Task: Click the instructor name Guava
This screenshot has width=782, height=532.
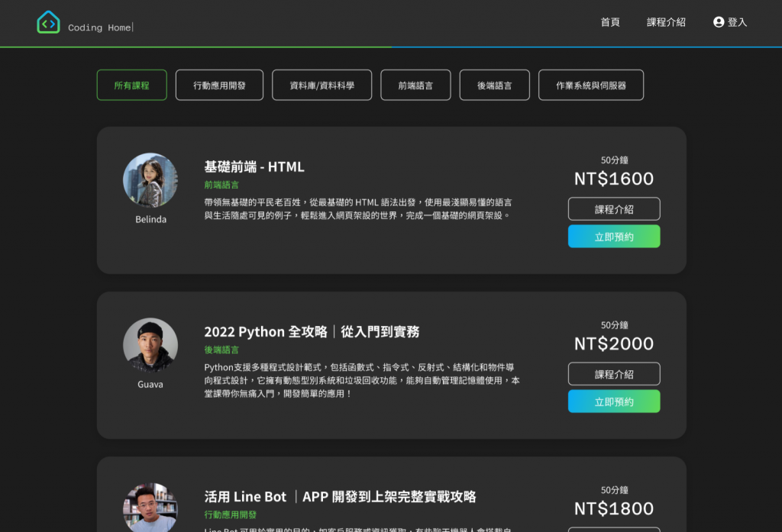Action: pos(150,385)
